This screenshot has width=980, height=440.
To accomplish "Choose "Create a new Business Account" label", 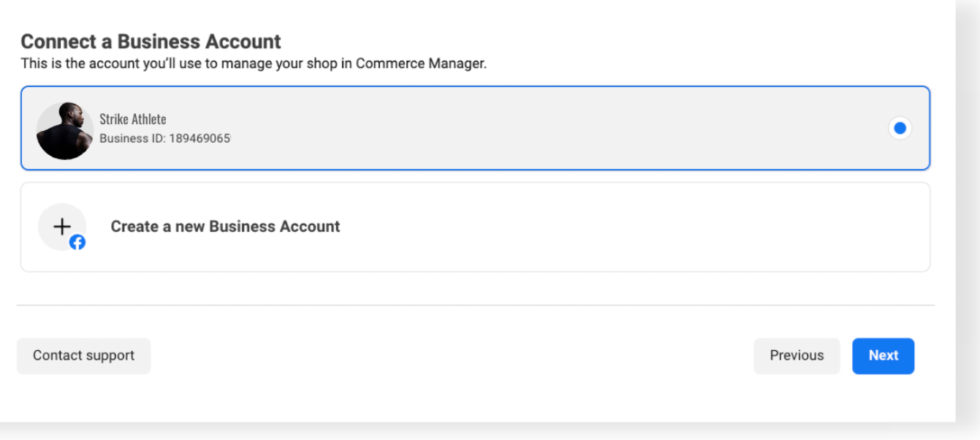I will (225, 227).
